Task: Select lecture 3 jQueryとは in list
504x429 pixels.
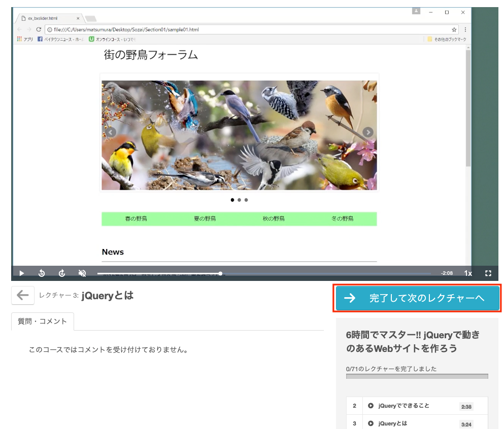Action: pyautogui.click(x=392, y=423)
